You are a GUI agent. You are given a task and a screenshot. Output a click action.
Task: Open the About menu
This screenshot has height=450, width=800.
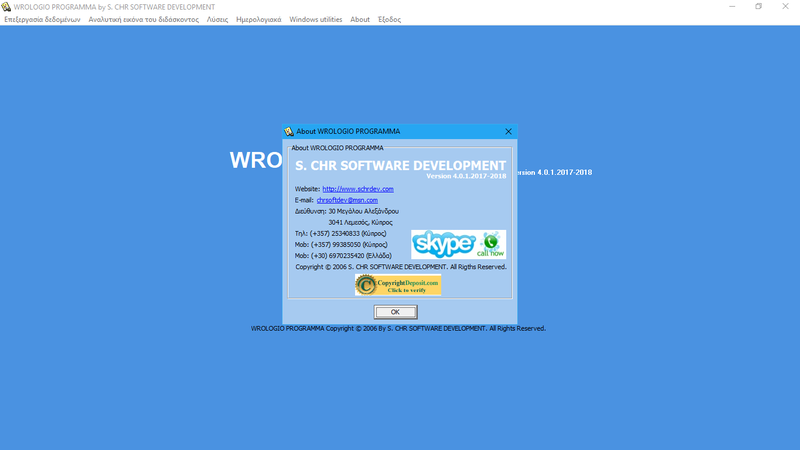point(360,19)
